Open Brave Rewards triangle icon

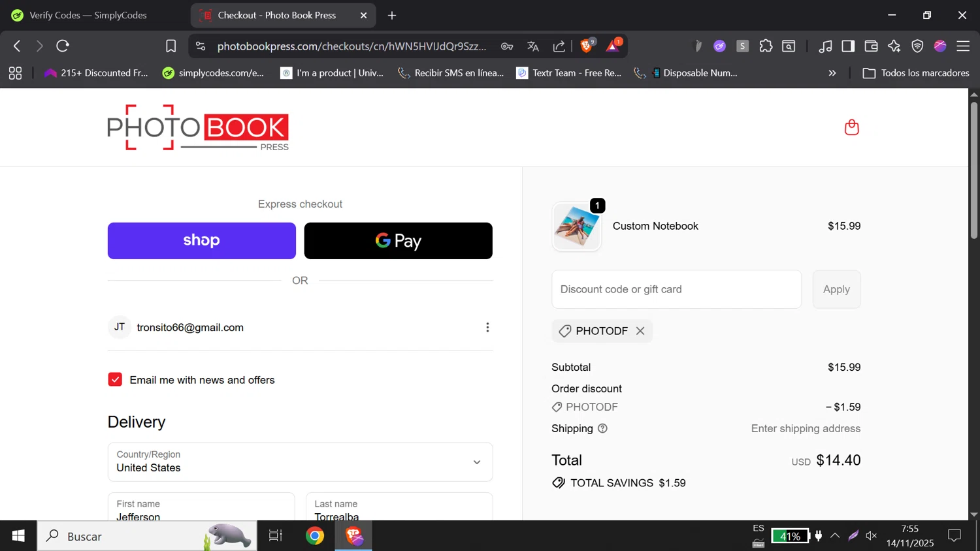pos(613,45)
